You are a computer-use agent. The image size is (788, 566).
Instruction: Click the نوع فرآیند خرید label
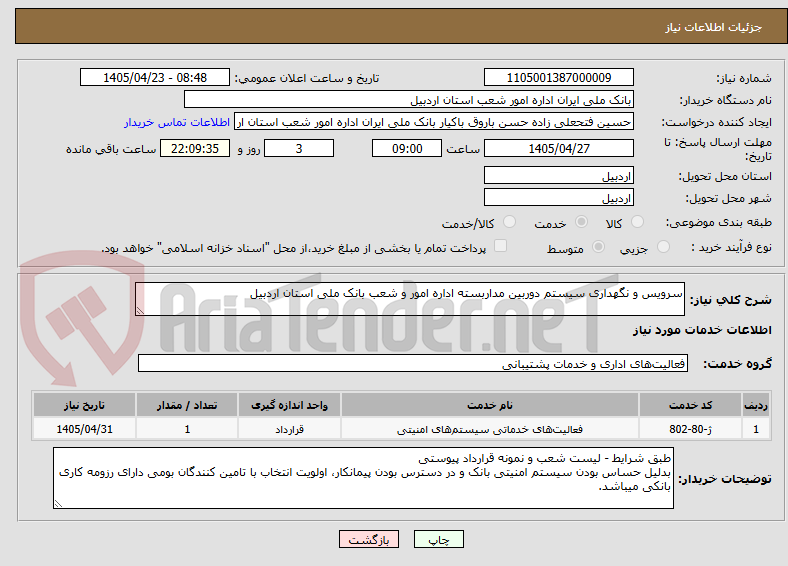(x=731, y=247)
